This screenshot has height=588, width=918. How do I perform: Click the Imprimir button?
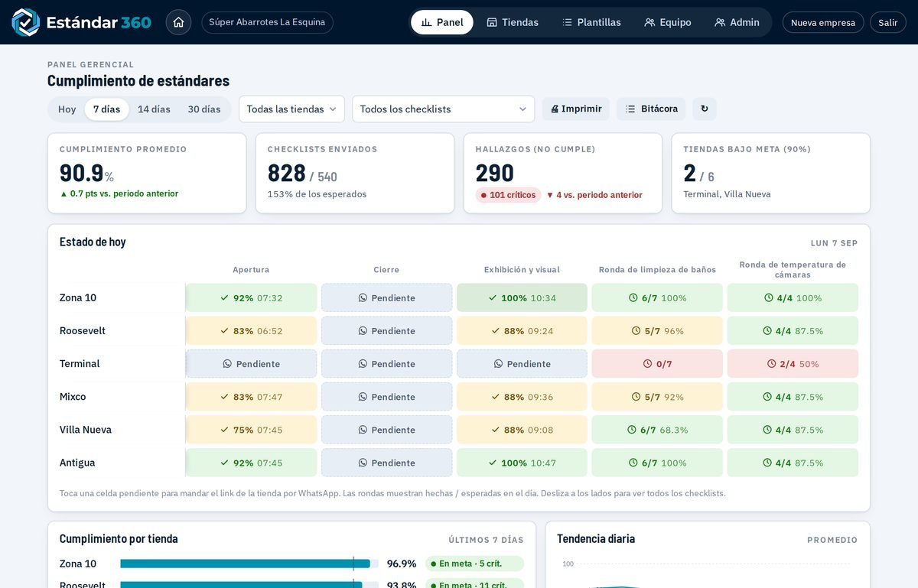[576, 109]
